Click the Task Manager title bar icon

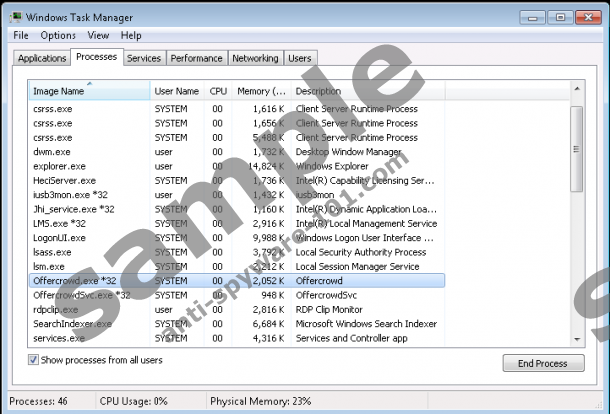tap(14, 17)
